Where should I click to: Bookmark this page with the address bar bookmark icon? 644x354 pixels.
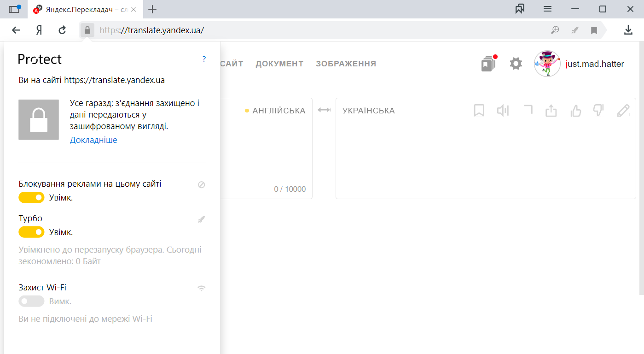[594, 30]
